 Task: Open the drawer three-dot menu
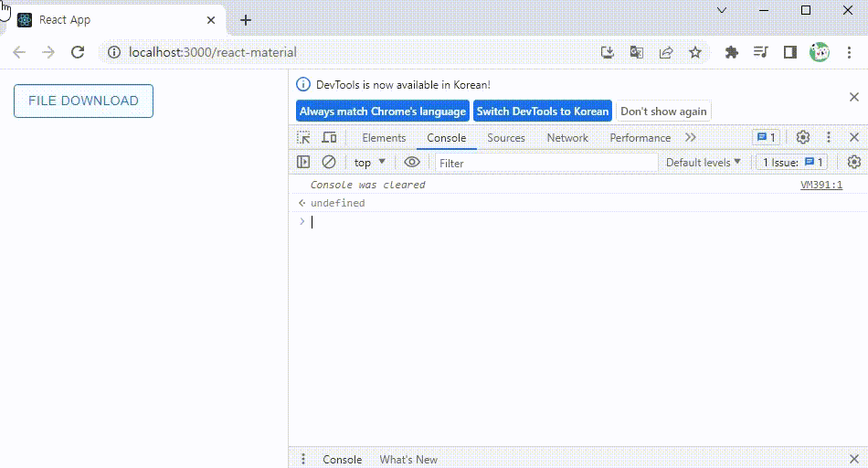(302, 459)
